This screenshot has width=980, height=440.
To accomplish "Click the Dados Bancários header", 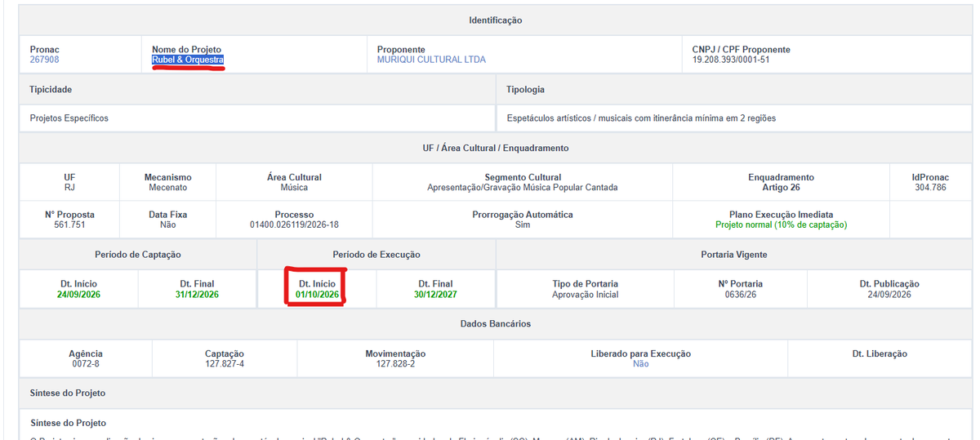I will click(x=496, y=324).
